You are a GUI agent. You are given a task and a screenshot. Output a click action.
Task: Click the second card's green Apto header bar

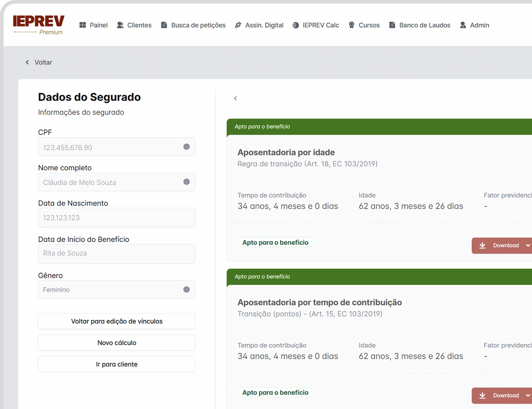pos(379,276)
